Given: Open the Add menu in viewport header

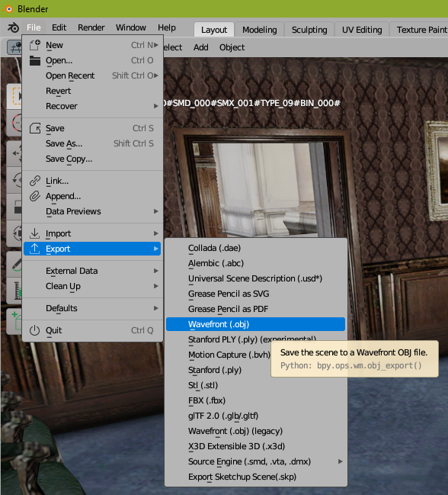Looking at the screenshot, I should click(x=201, y=47).
